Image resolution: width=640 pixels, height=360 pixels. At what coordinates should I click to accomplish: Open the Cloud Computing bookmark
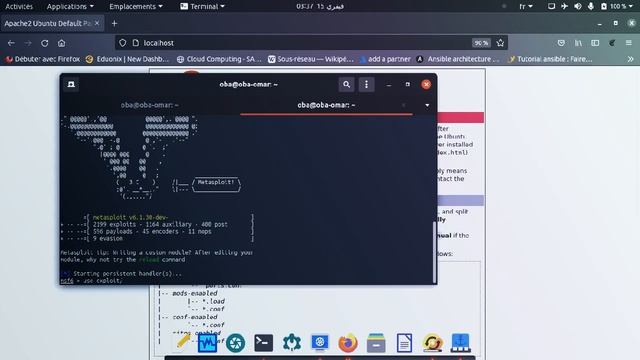pyautogui.click(x=219, y=59)
